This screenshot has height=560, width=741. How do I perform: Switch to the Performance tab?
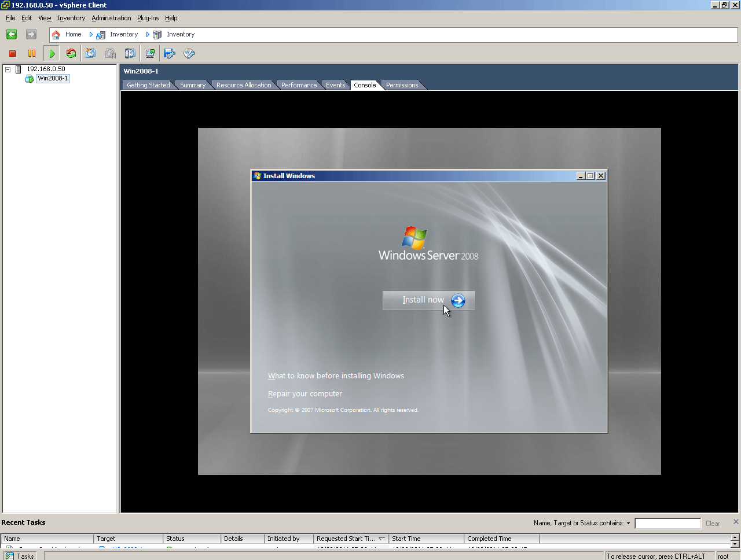(299, 85)
